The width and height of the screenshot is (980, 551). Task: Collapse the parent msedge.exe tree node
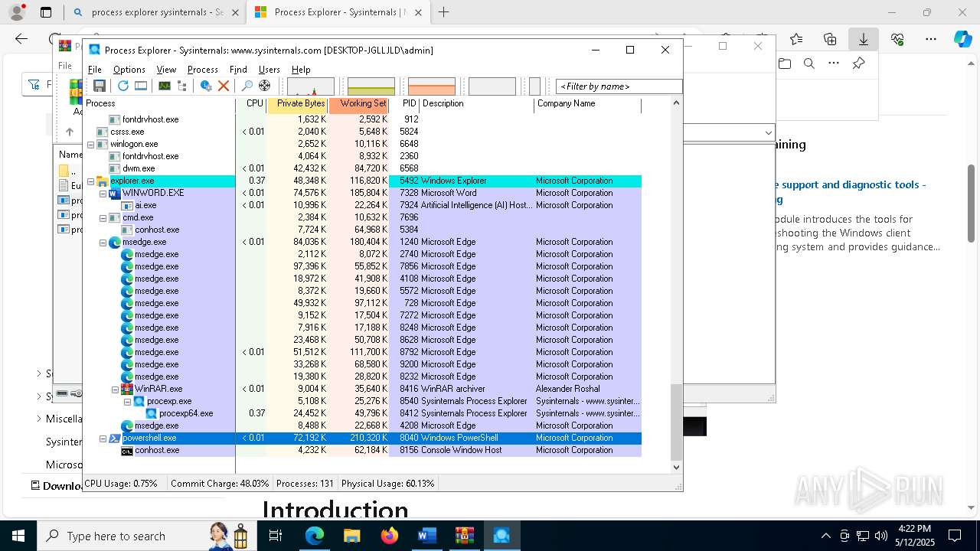tap(103, 242)
